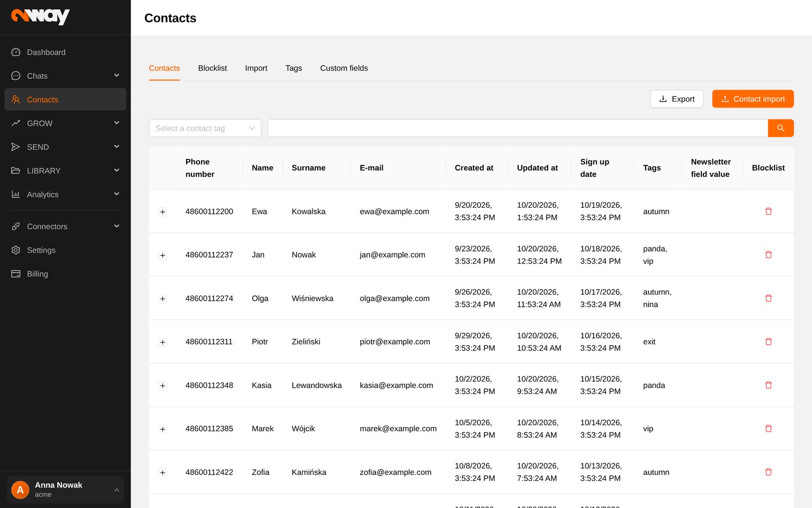Open the Custom fields tab
The width and height of the screenshot is (812, 508).
click(344, 68)
